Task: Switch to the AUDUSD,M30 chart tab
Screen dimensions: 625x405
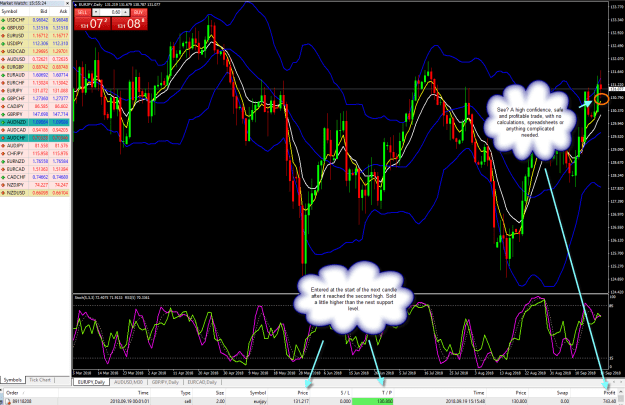Action: click(x=128, y=382)
